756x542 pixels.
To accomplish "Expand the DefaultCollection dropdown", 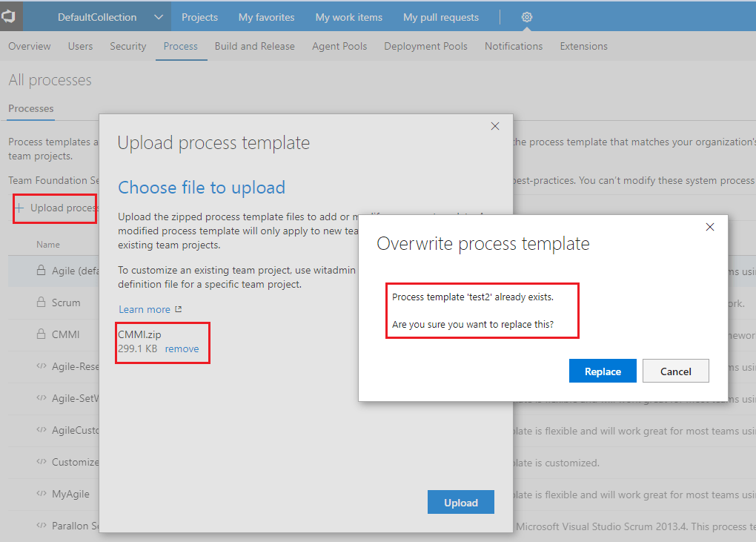I will 159,16.
